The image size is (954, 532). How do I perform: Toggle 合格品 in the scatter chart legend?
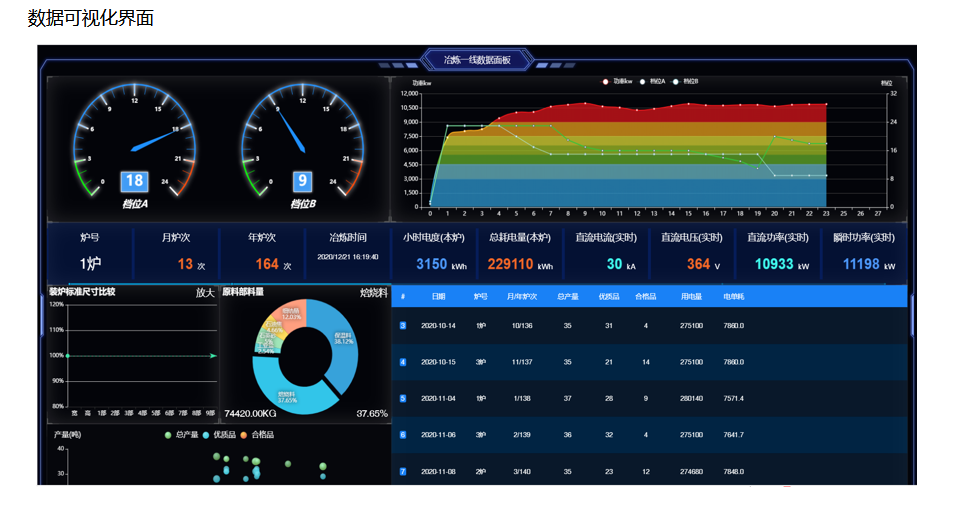[x=257, y=435]
